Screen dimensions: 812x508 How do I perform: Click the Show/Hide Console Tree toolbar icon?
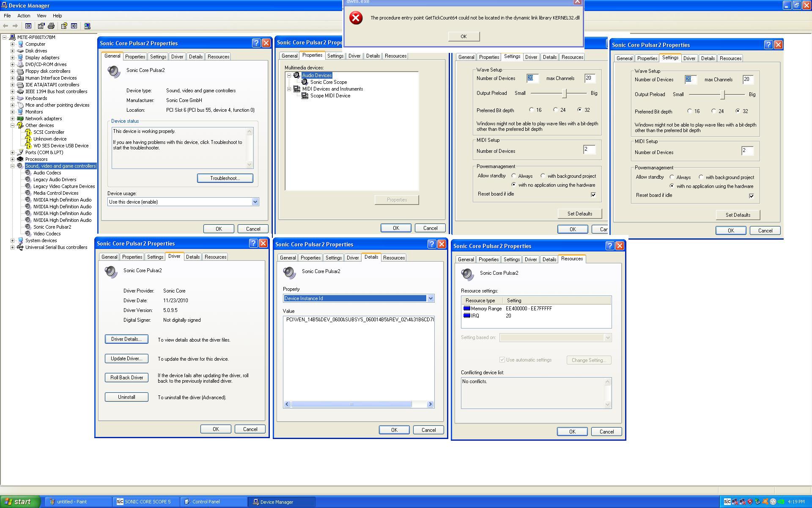pyautogui.click(x=28, y=26)
